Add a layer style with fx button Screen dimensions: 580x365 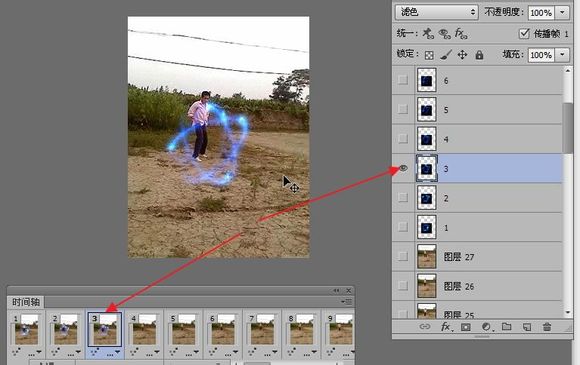(445, 327)
